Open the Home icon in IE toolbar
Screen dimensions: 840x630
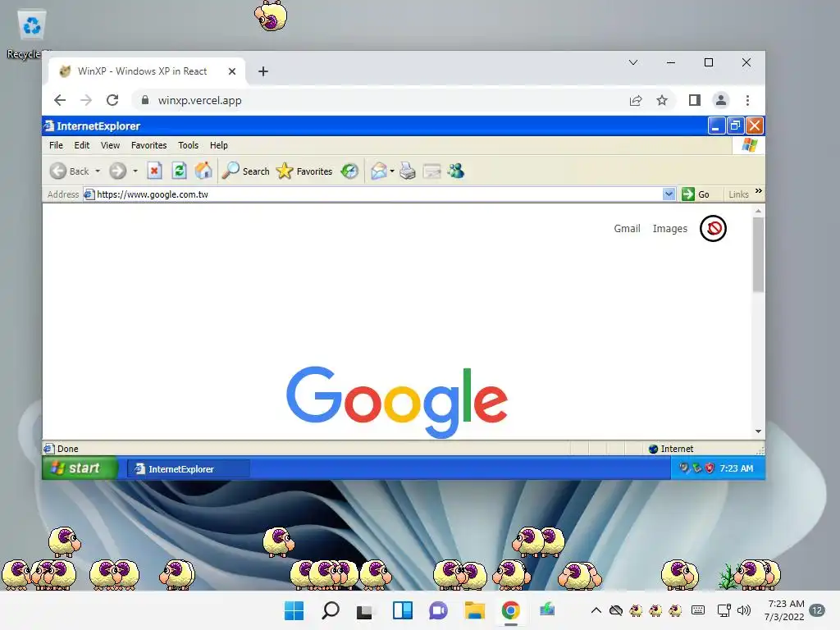coord(203,171)
